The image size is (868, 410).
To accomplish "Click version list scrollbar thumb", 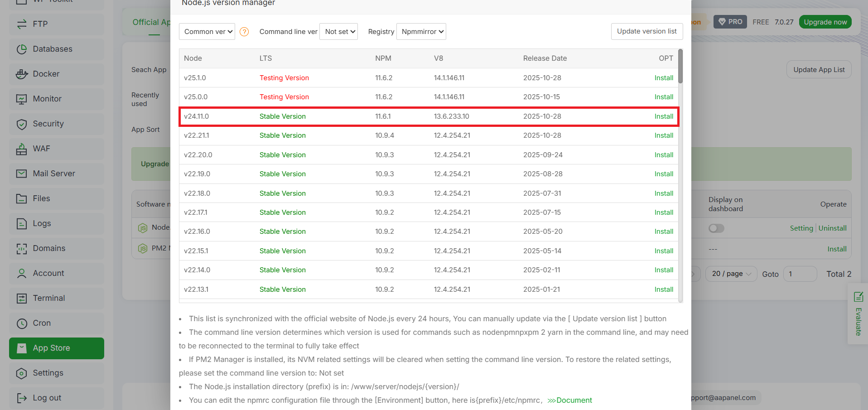I will (680, 66).
